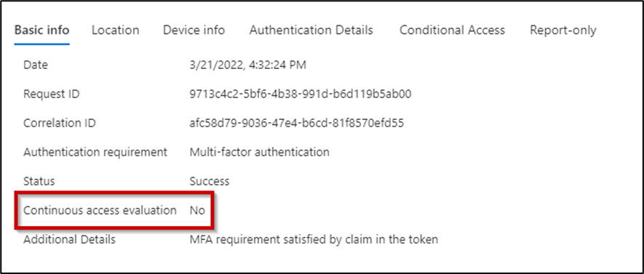Image resolution: width=644 pixels, height=274 pixels.
Task: Click the Date label
Action: (36, 65)
